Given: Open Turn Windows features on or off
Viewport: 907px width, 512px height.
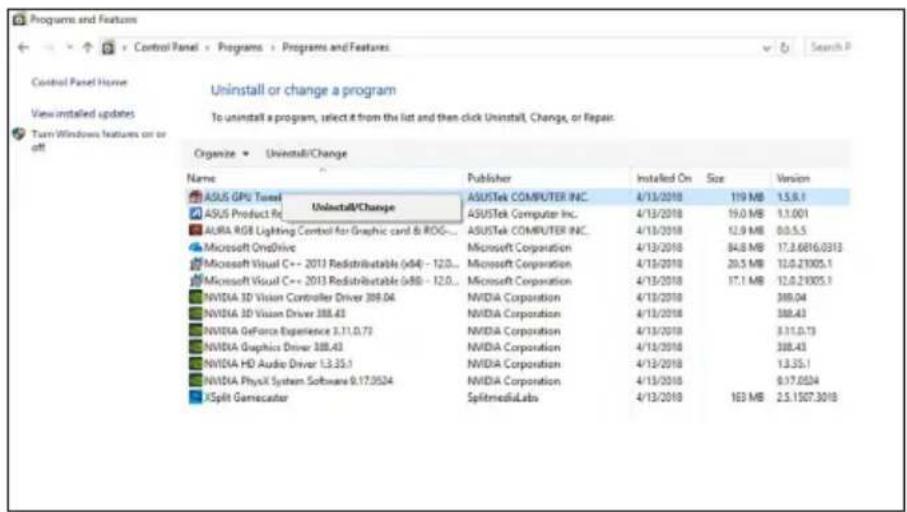Looking at the screenshot, I should pos(98,141).
